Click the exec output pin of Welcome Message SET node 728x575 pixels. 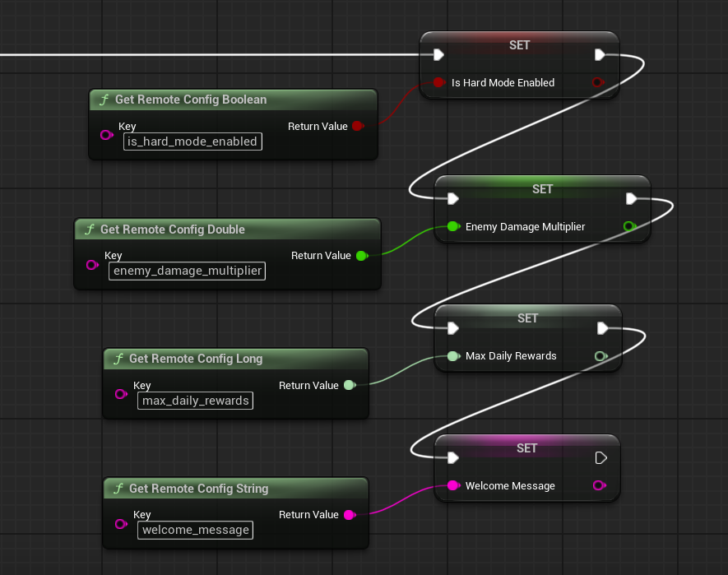(x=601, y=457)
